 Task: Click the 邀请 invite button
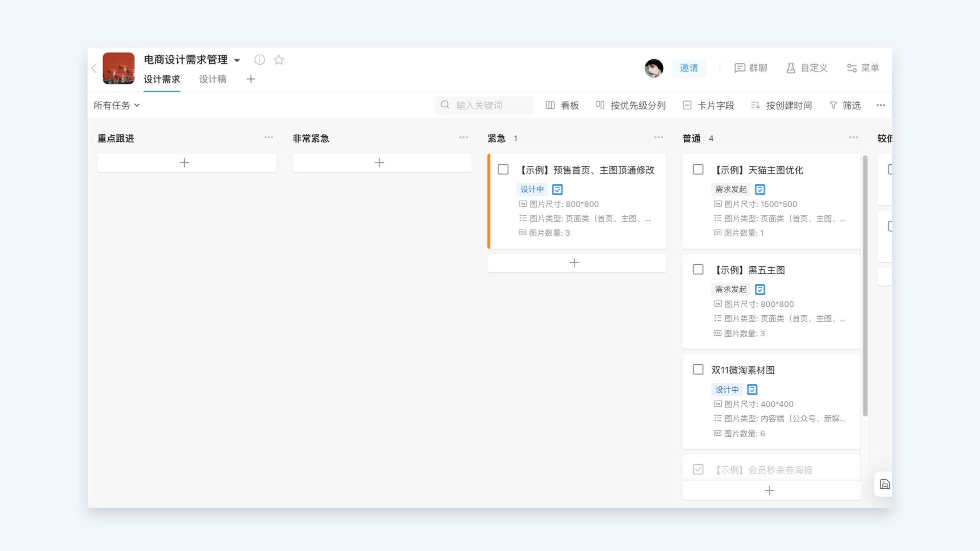pos(689,68)
